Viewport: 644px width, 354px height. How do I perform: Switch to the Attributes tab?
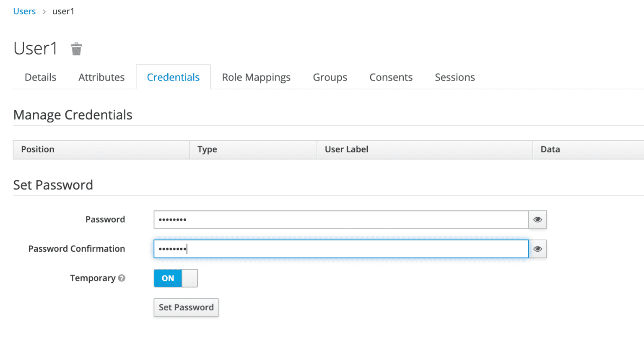click(101, 77)
